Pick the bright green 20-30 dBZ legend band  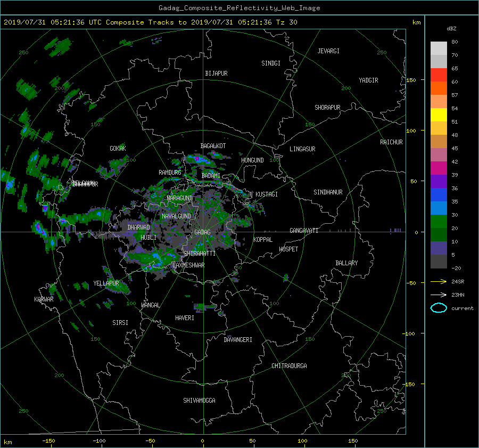[439, 222]
